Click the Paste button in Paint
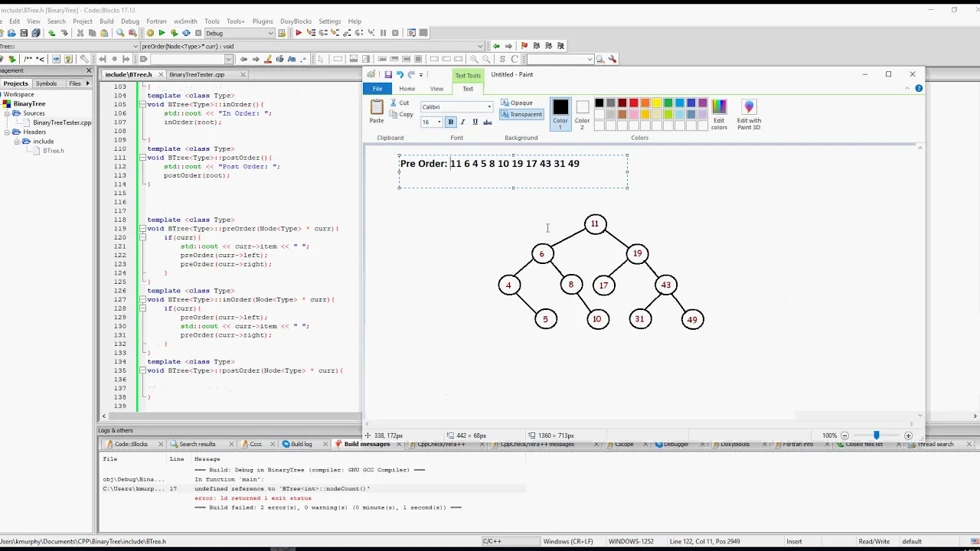Viewport: 980px width, 551px height. tap(376, 112)
